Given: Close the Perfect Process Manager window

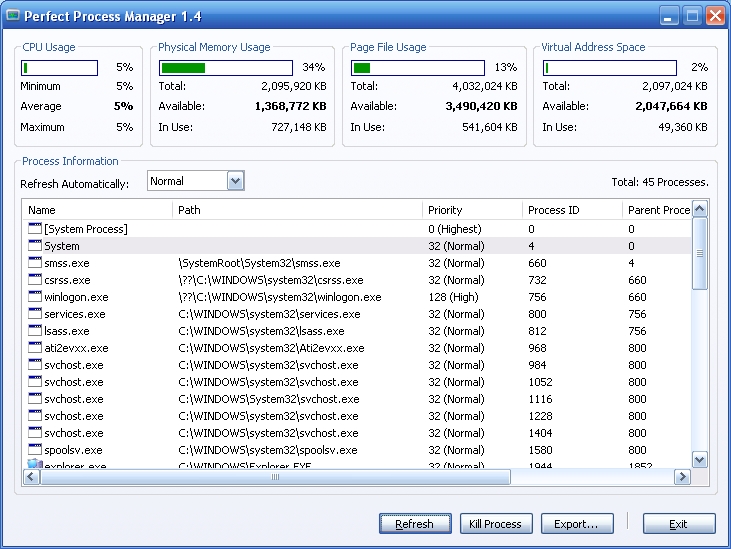Looking at the screenshot, I should click(715, 15).
